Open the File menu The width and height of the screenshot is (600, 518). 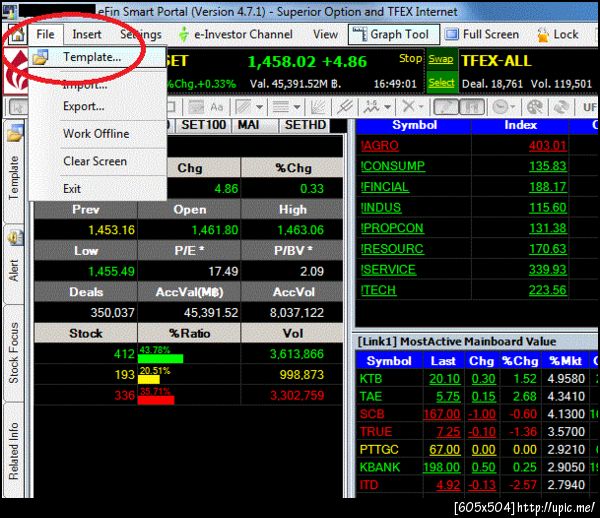pyautogui.click(x=45, y=34)
